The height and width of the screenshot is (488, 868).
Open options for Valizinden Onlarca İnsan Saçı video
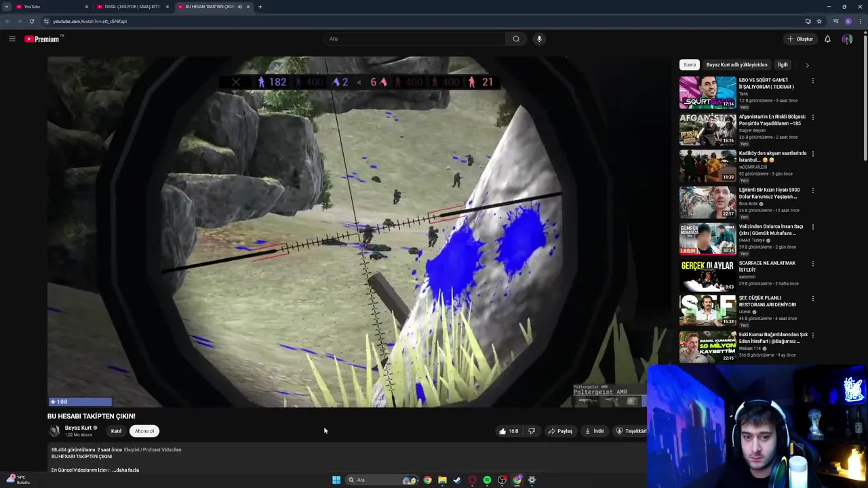click(812, 227)
